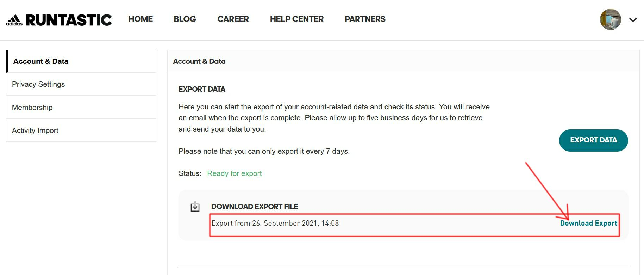
Task: Click the EXPORT DATA button
Action: [x=593, y=140]
